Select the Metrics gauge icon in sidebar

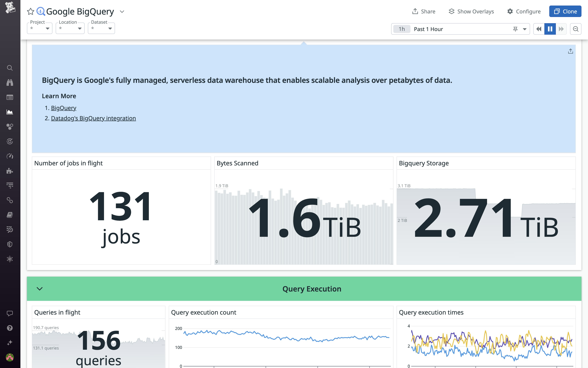(x=10, y=156)
